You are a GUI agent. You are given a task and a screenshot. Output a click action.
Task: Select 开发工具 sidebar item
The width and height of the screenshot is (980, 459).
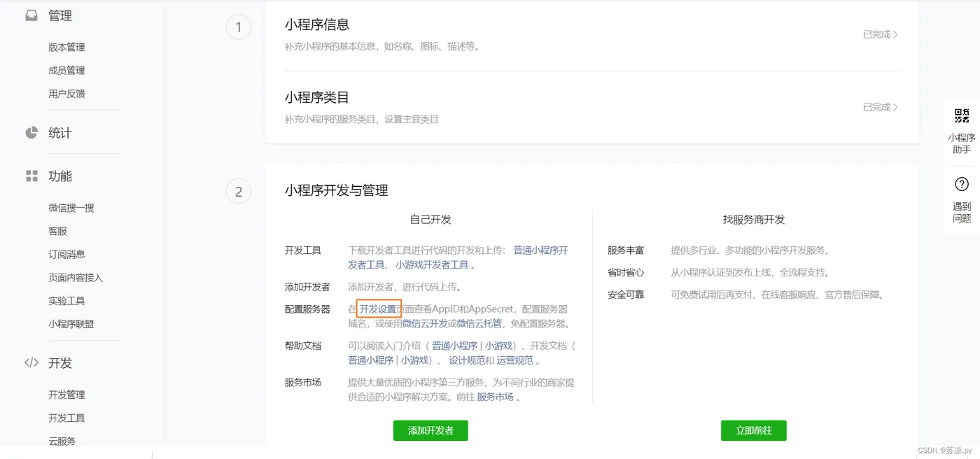point(66,418)
